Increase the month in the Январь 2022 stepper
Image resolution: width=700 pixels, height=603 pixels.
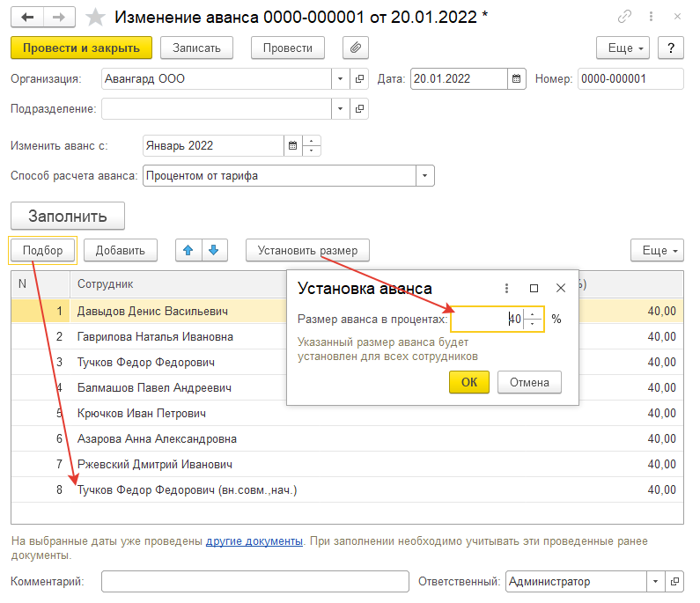tap(311, 141)
